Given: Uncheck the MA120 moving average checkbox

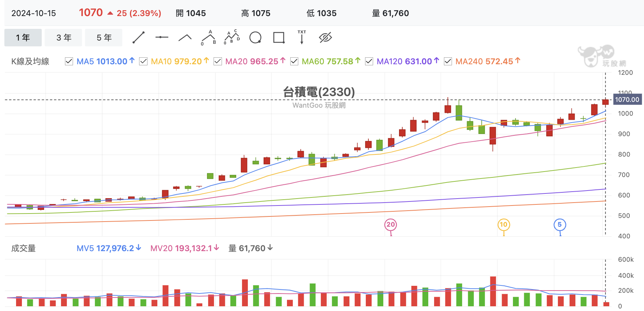Looking at the screenshot, I should pyautogui.click(x=369, y=61).
